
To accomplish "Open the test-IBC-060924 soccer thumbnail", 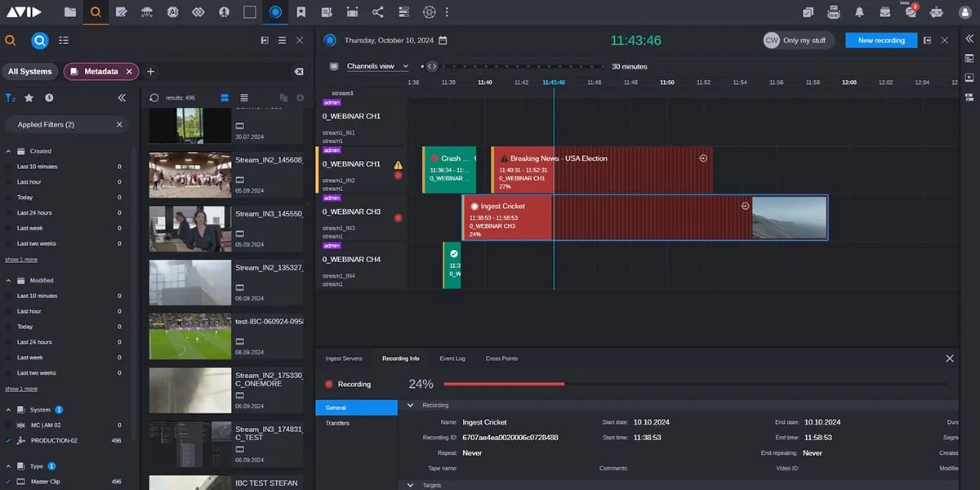I will pos(189,336).
